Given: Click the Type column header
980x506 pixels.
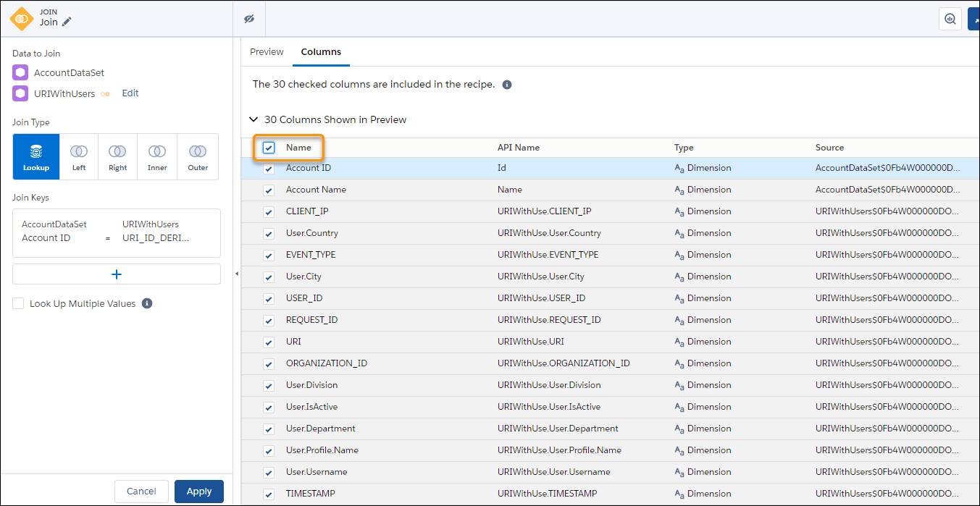Looking at the screenshot, I should [x=684, y=148].
